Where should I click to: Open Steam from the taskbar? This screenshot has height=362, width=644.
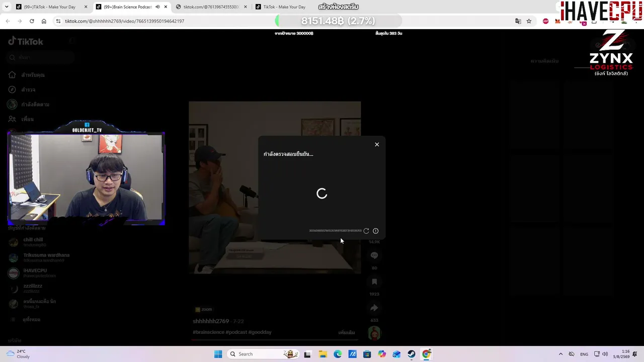[412, 354]
